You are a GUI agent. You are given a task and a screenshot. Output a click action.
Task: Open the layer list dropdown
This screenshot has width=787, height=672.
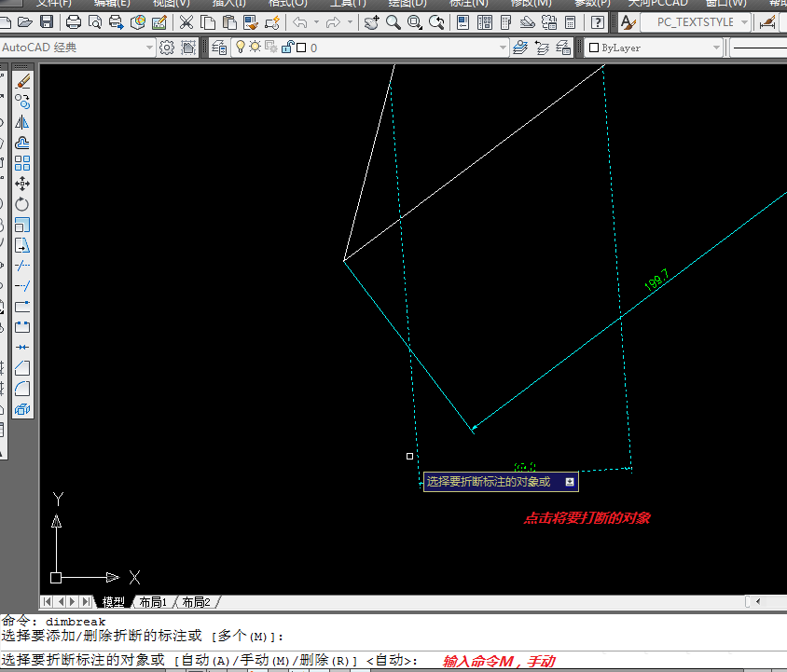pos(502,48)
